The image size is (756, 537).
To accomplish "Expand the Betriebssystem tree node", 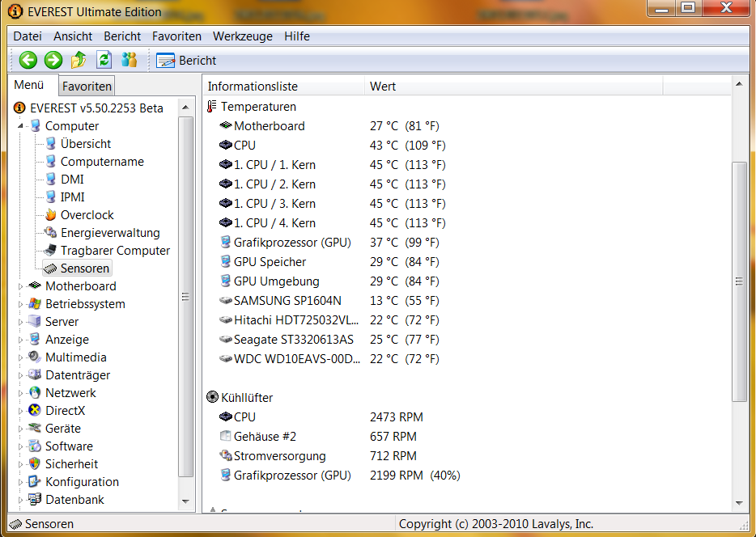I will 20,304.
